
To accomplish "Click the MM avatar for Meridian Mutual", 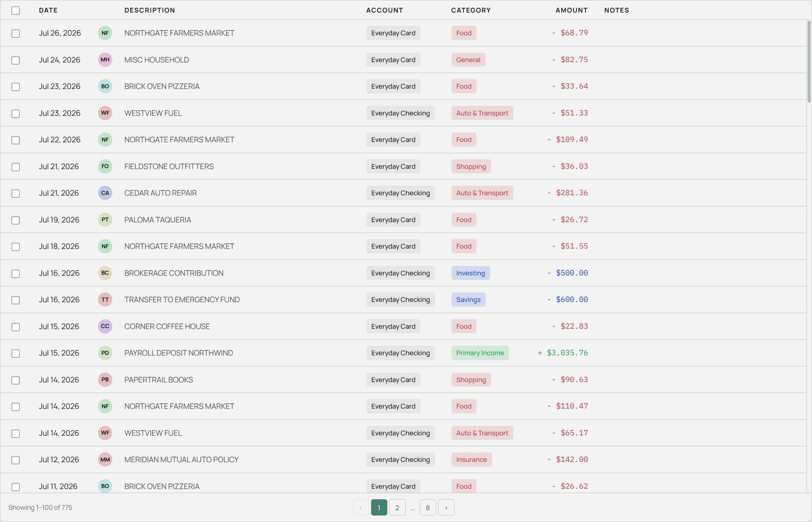I will [105, 459].
